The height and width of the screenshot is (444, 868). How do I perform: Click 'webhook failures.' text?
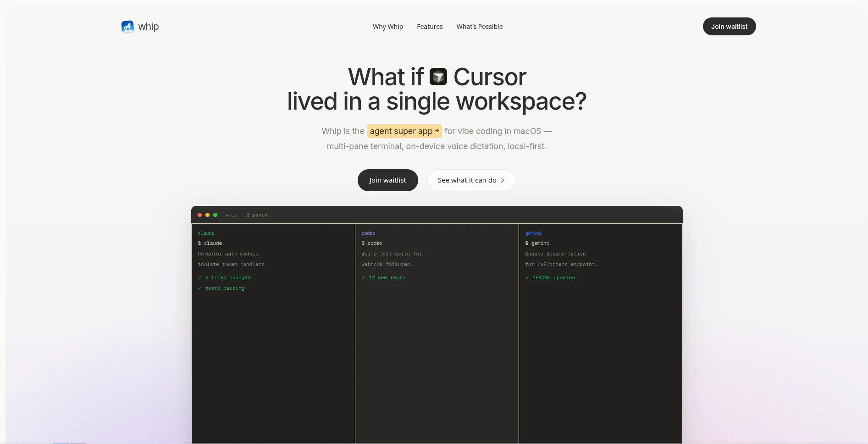[x=387, y=265]
